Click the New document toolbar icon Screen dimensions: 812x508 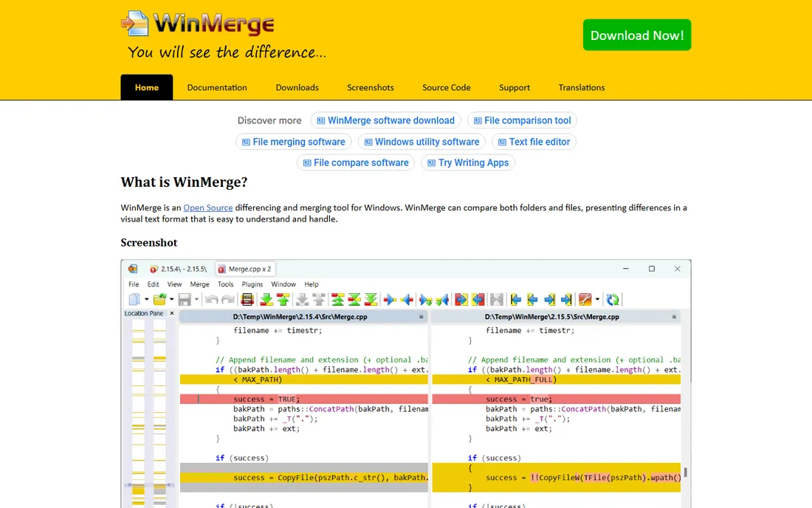coord(134,299)
